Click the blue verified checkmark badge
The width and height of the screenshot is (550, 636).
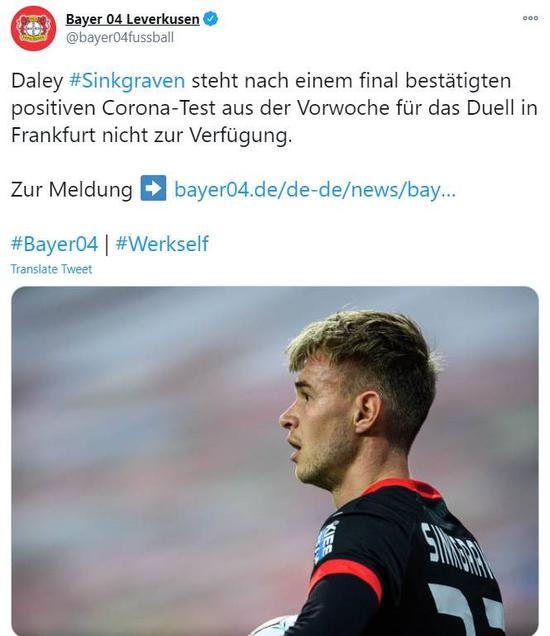click(x=211, y=19)
